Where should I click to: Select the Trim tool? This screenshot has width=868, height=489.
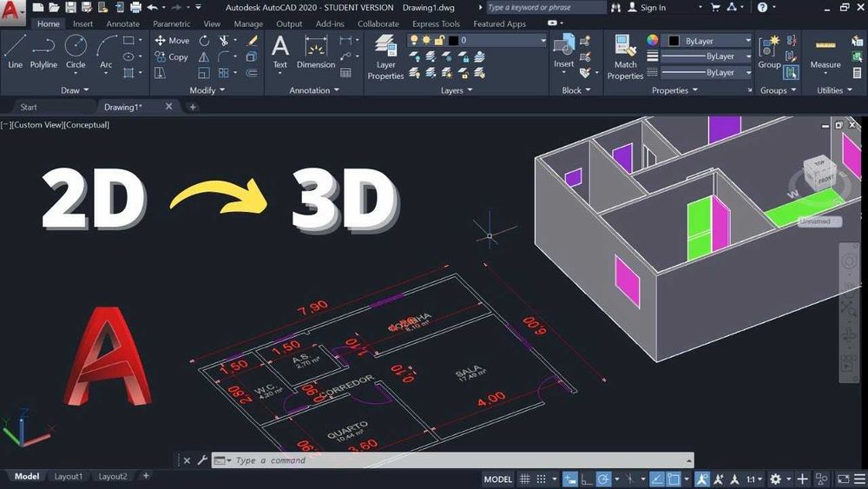click(x=224, y=41)
